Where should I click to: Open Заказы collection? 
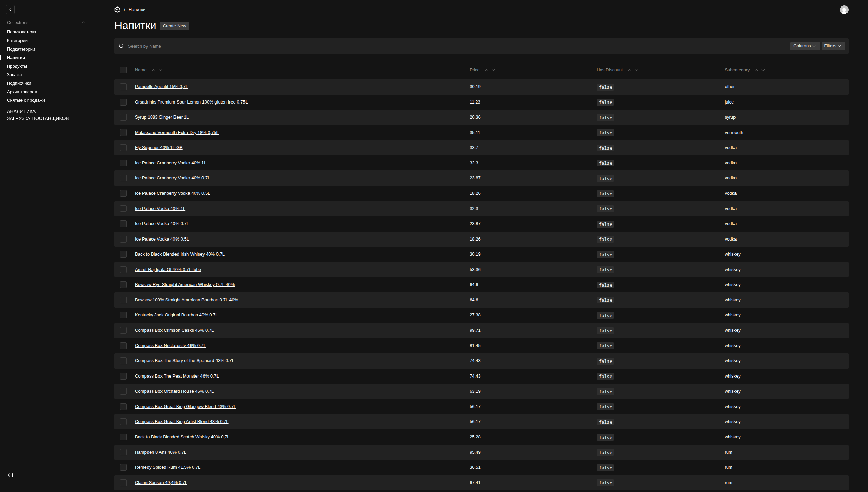coord(14,75)
